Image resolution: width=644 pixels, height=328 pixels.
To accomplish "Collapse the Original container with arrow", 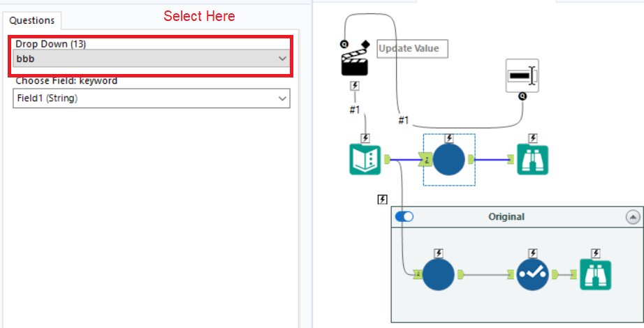I will pos(633,217).
